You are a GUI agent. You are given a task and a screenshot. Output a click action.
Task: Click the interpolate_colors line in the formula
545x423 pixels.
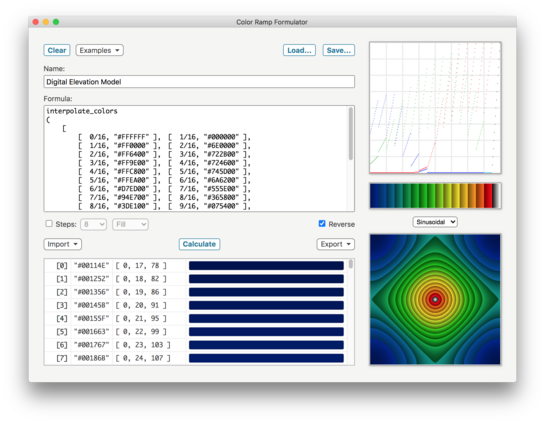click(x=82, y=111)
